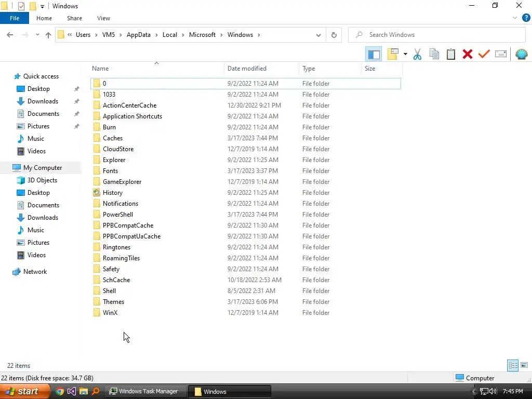The image size is (532, 399).
Task: Toggle the navigation pane toolbar button
Action: 374,54
